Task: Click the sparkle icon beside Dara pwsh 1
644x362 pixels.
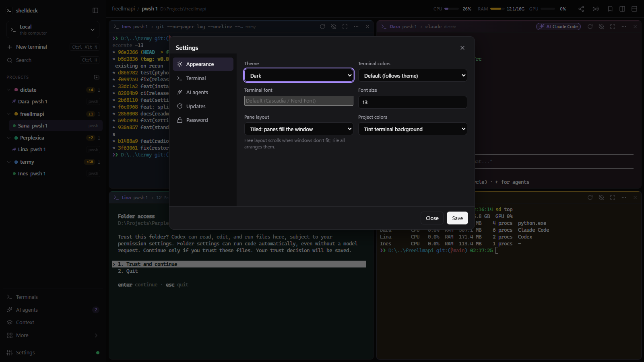Action: (x=14, y=101)
